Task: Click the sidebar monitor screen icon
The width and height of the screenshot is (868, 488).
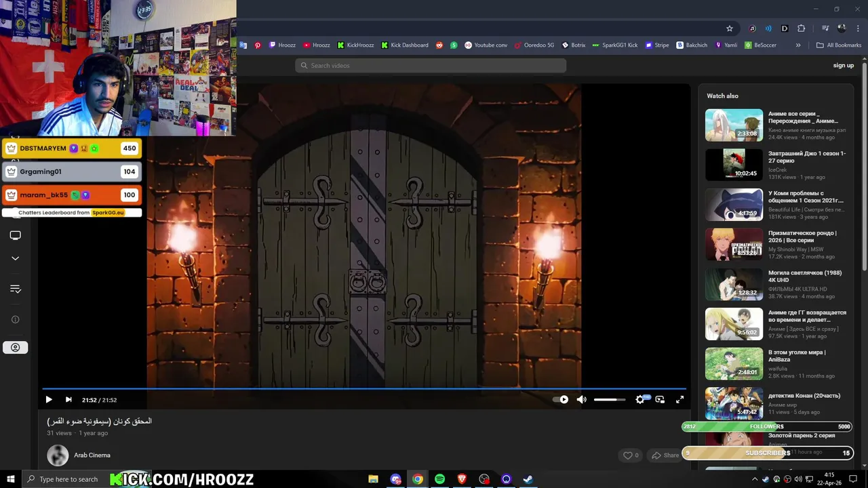Action: (15, 235)
